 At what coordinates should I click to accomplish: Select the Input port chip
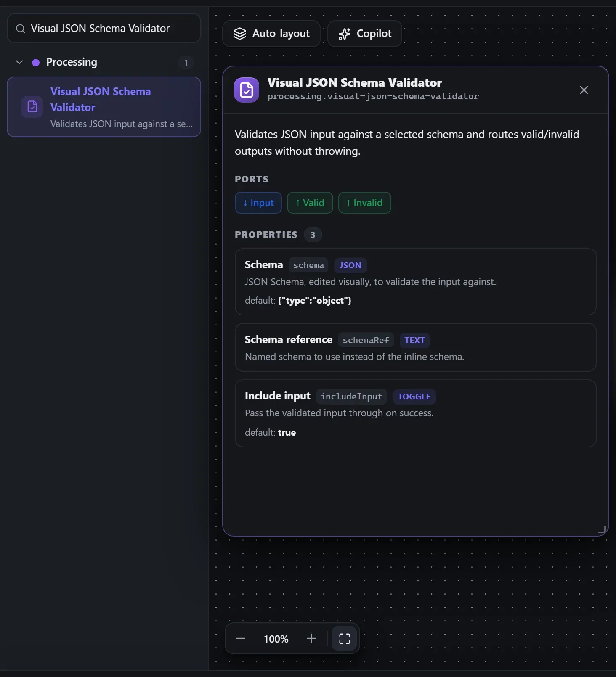(258, 203)
